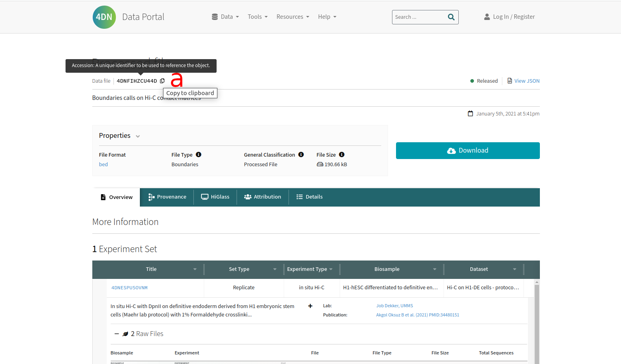Click the 4DN logo icon
The height and width of the screenshot is (364, 621).
[104, 17]
